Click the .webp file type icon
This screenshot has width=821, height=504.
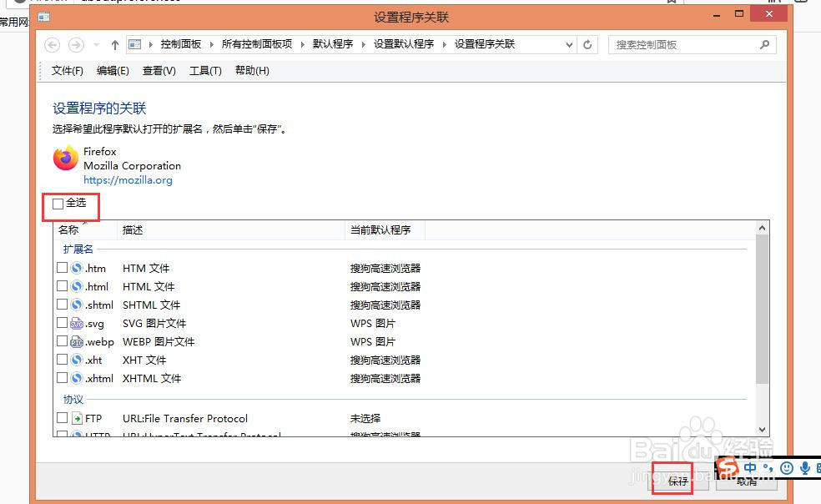coord(77,342)
